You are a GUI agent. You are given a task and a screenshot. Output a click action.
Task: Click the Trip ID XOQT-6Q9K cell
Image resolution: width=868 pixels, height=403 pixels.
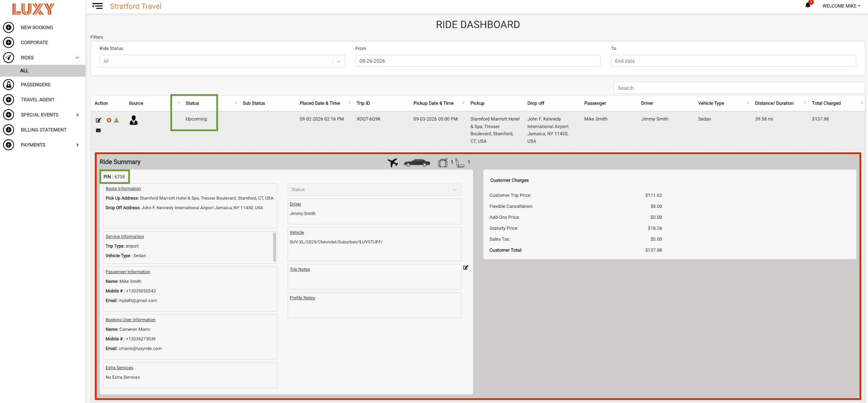[368, 119]
